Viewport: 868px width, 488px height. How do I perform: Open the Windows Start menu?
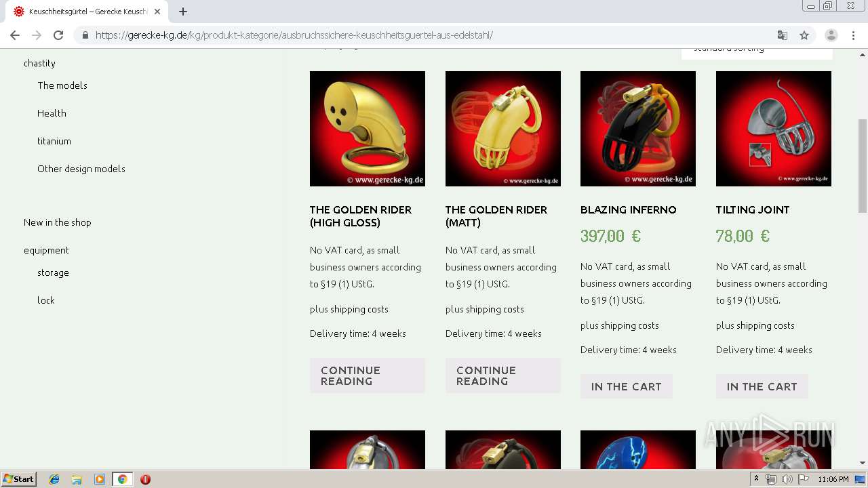(18, 479)
